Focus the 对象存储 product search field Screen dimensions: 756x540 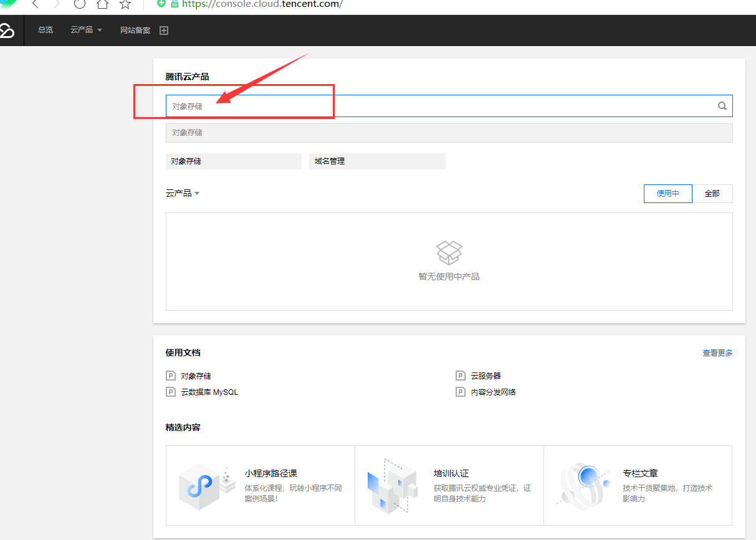click(449, 106)
